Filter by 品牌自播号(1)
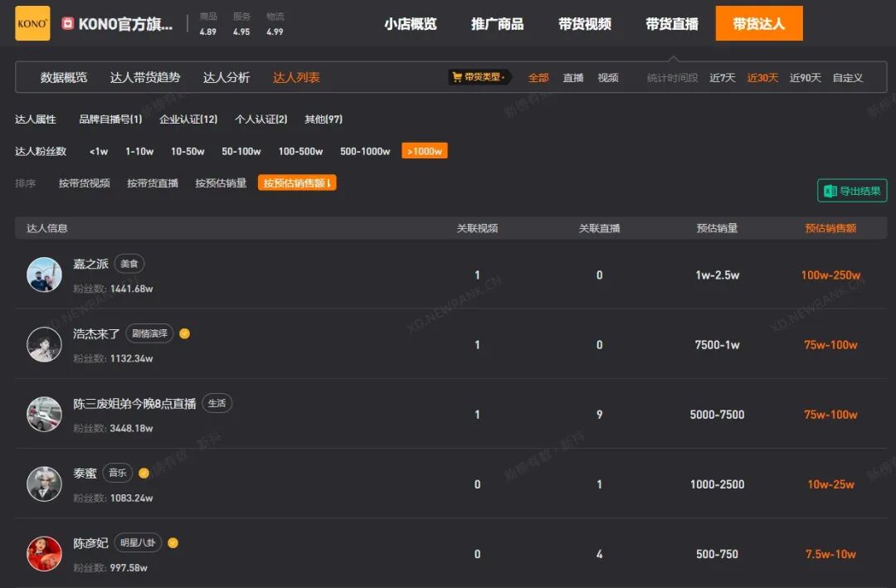Viewport: 896px width, 588px height. (x=110, y=119)
